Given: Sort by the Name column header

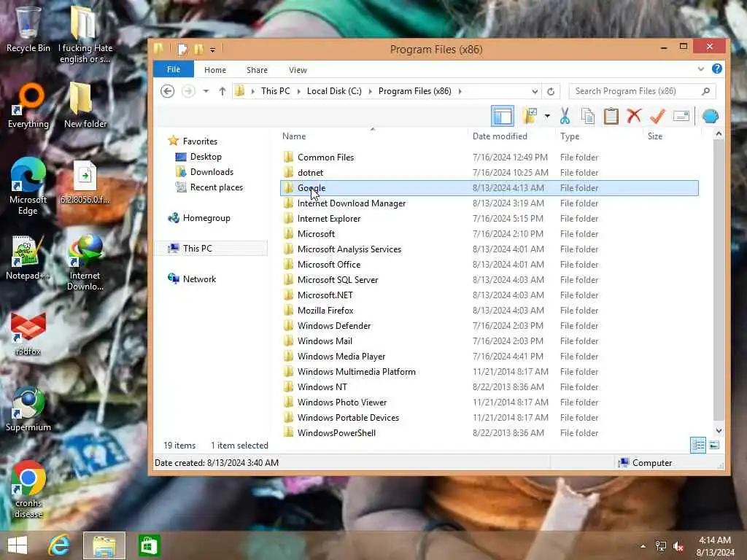Looking at the screenshot, I should coord(294,136).
